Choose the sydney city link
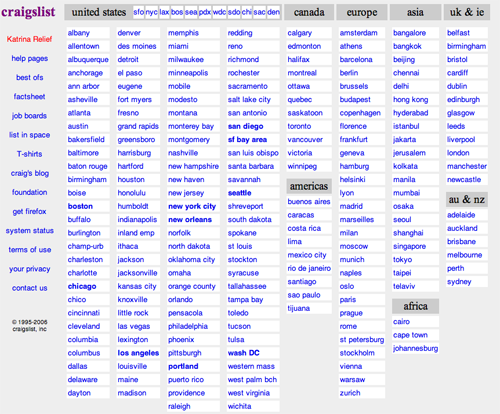 point(459,282)
